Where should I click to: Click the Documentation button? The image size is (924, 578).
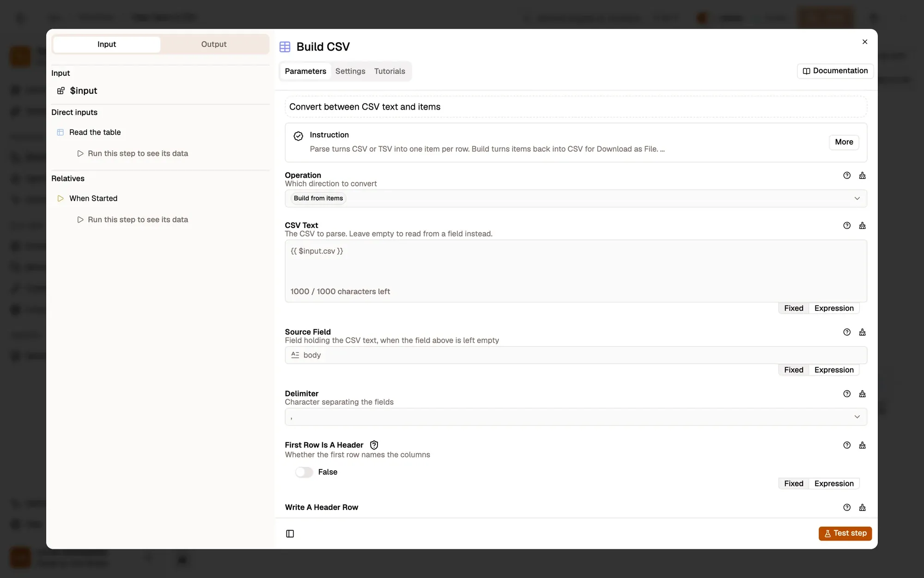(835, 71)
